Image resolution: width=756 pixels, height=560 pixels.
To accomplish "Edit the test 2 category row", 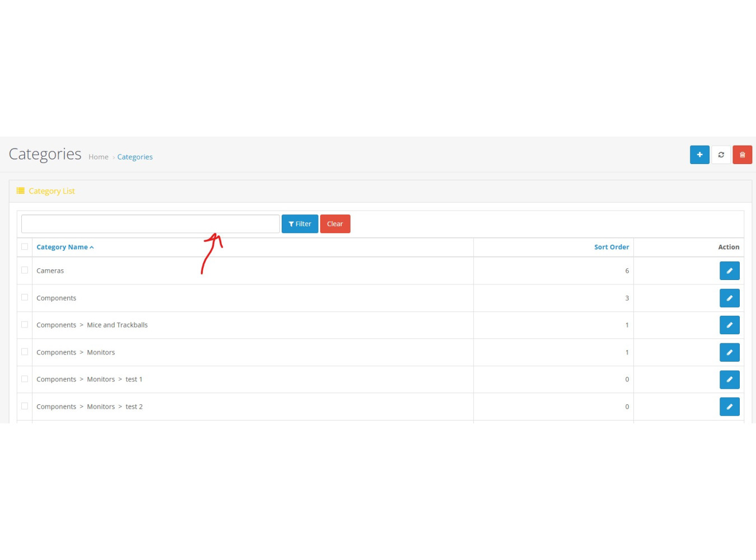I will click(x=729, y=407).
